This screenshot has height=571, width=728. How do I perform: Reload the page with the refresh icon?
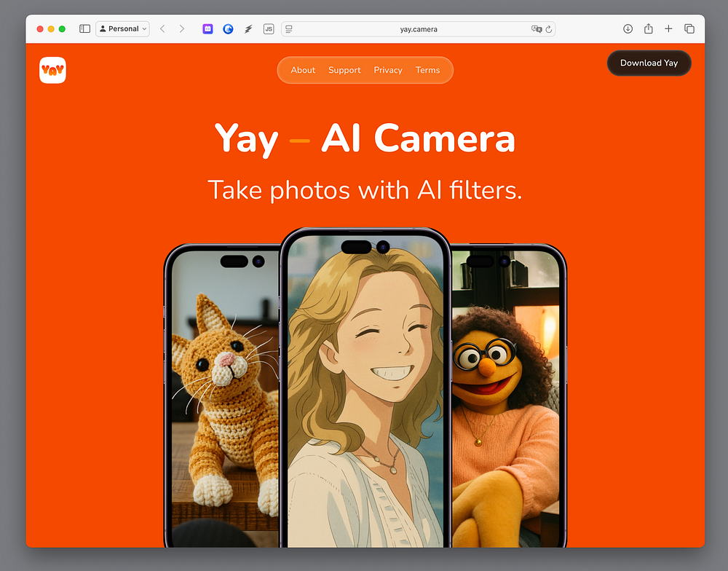tap(549, 29)
